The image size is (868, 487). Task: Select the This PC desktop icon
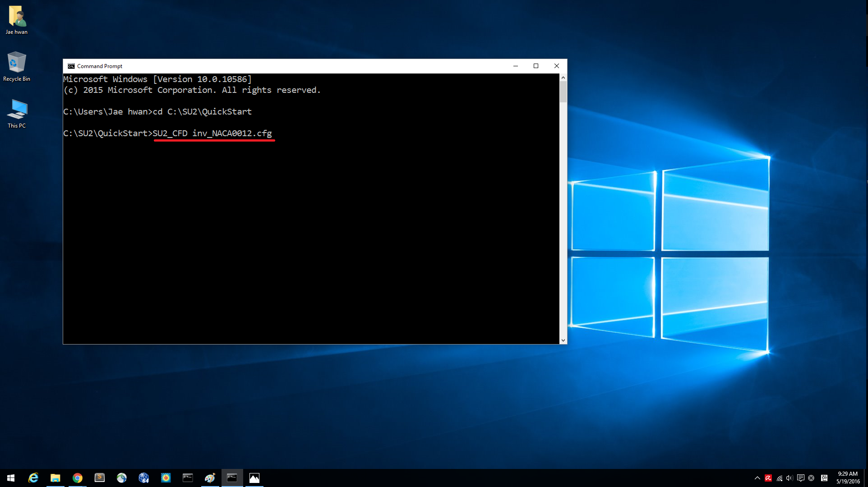(17, 114)
